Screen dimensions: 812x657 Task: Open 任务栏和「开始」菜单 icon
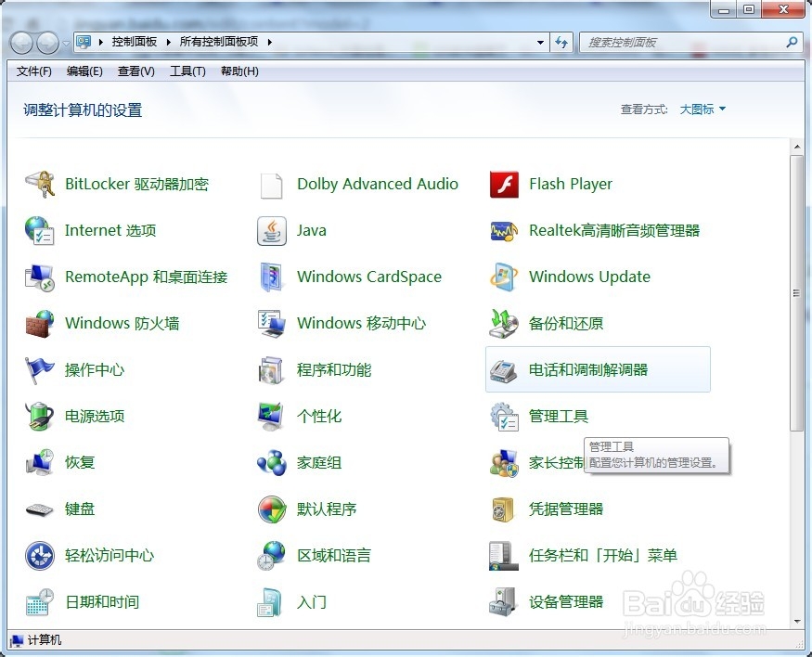tap(504, 556)
